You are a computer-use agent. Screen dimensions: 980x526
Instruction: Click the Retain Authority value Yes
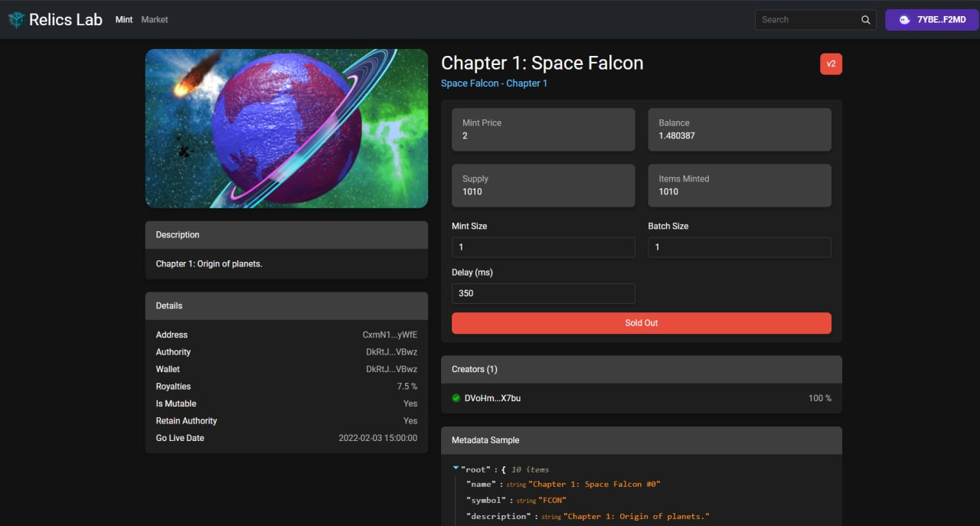(410, 421)
